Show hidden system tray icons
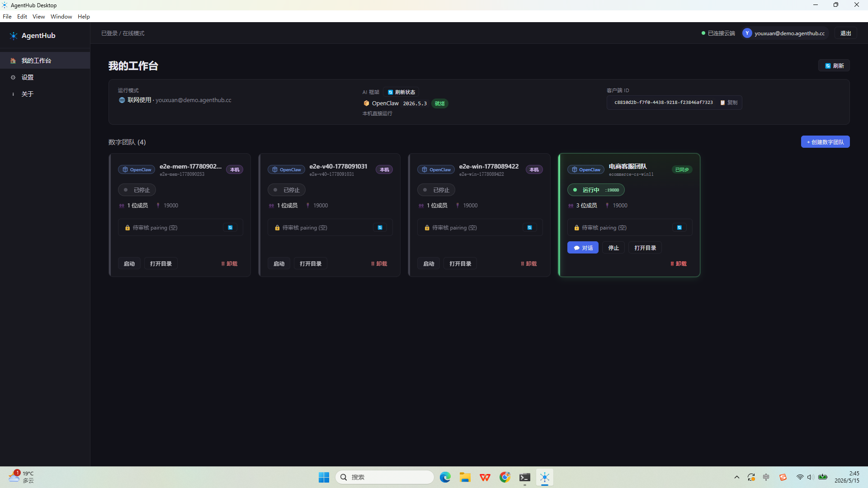The image size is (868, 488). pos(737,477)
